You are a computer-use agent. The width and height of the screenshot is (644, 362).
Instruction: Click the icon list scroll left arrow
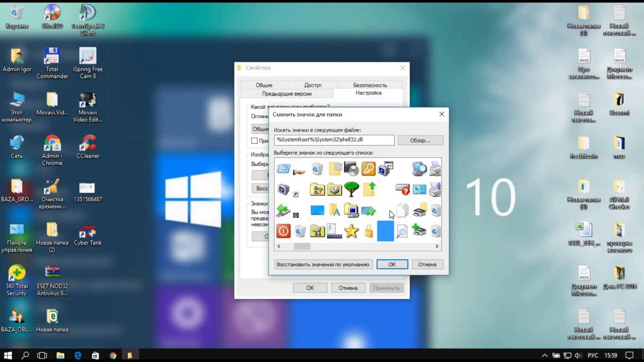tap(279, 246)
